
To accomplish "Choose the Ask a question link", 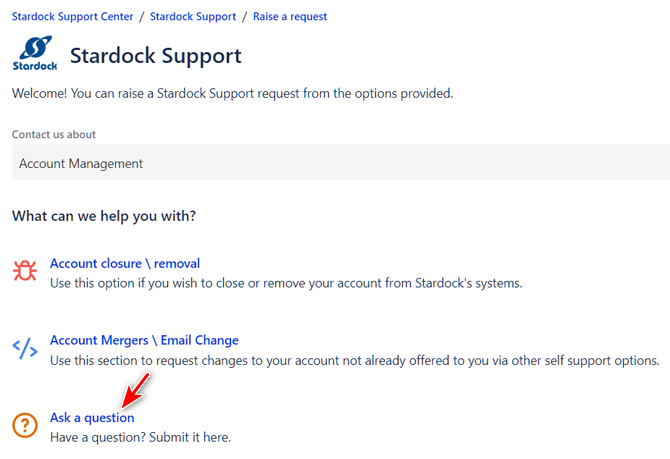I will [x=92, y=418].
